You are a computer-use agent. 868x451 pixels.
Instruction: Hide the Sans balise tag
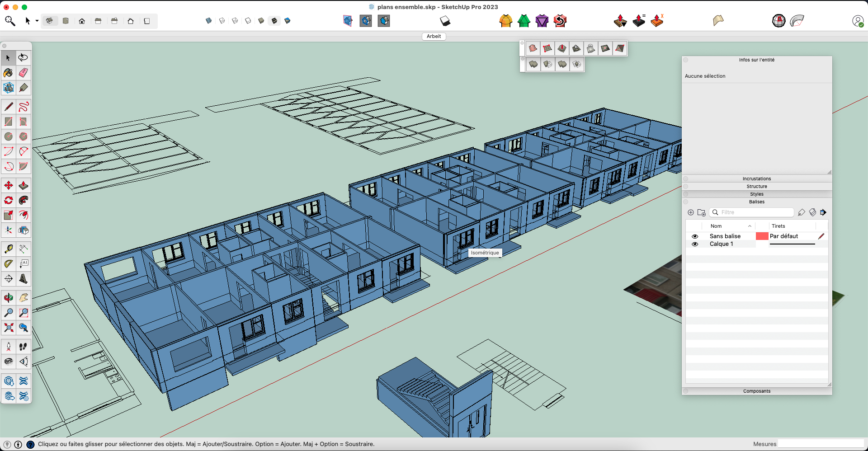coord(695,236)
